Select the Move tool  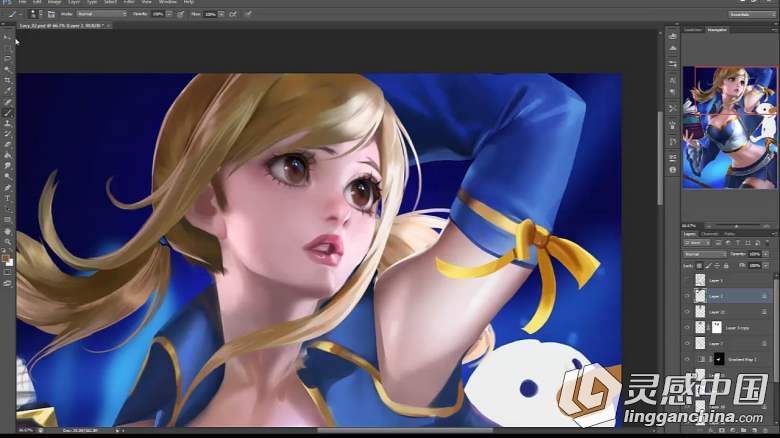coord(7,37)
